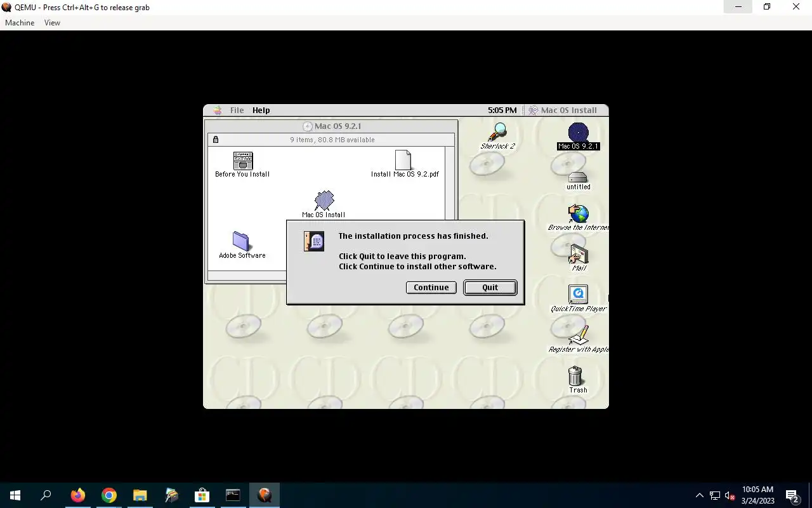Select the Browse the Internet icon
The width and height of the screenshot is (812, 508).
pos(579,214)
